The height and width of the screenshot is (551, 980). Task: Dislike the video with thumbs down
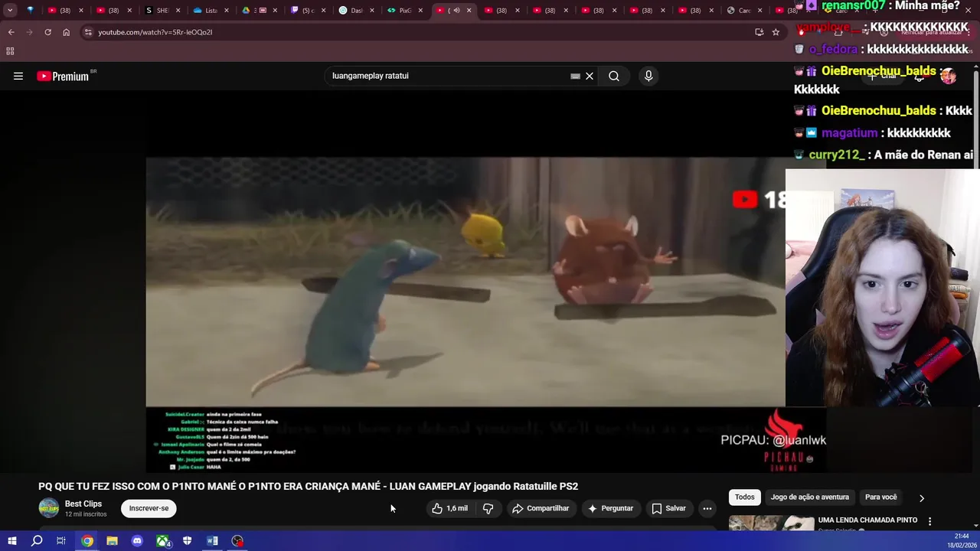(x=488, y=508)
